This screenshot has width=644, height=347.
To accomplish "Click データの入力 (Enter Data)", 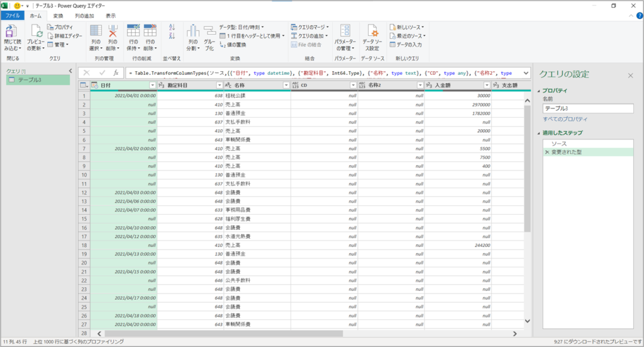I will (x=406, y=45).
